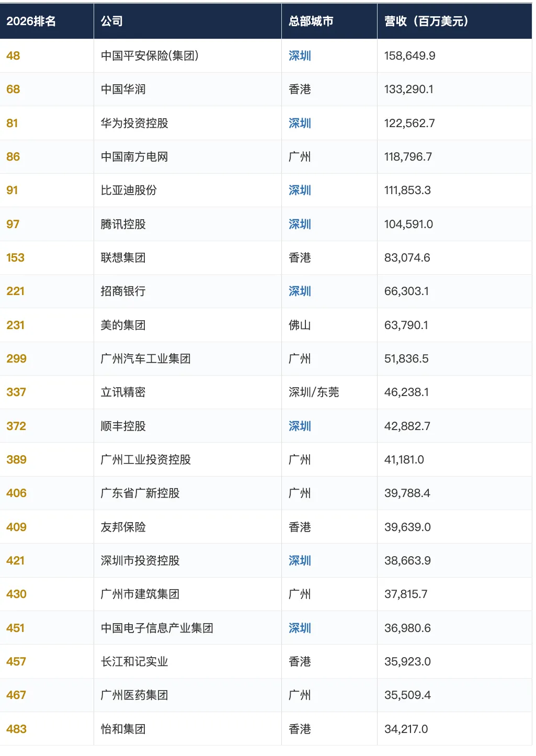The width and height of the screenshot is (536, 756).
Task: Click city 深圳/东莞 in 立讯精密 row
Action: click(x=314, y=392)
